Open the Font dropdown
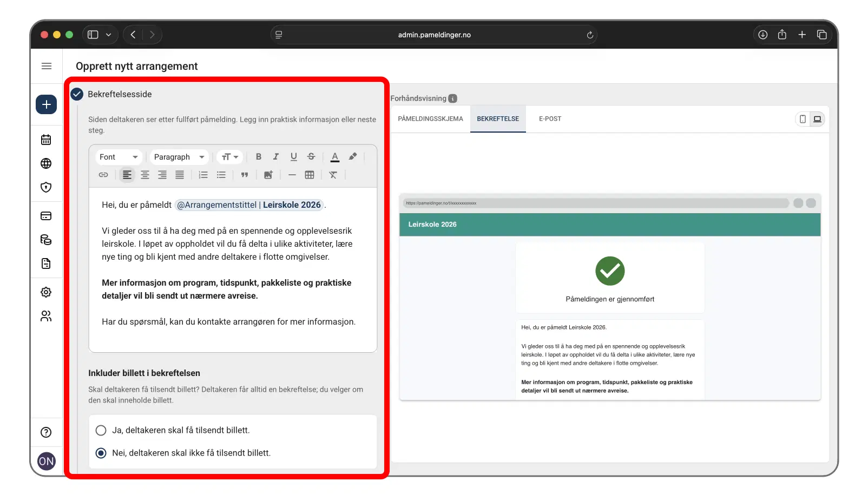Screen dimensions: 868x501 [x=119, y=157]
